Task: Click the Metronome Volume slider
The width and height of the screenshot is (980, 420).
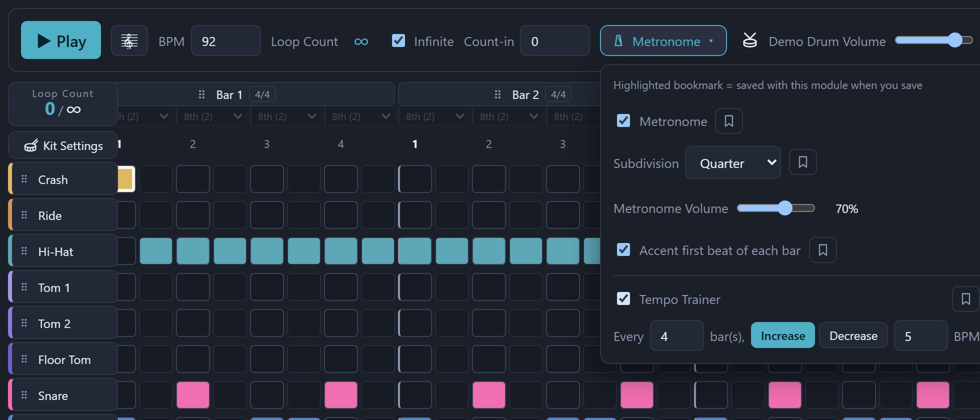Action: point(776,208)
